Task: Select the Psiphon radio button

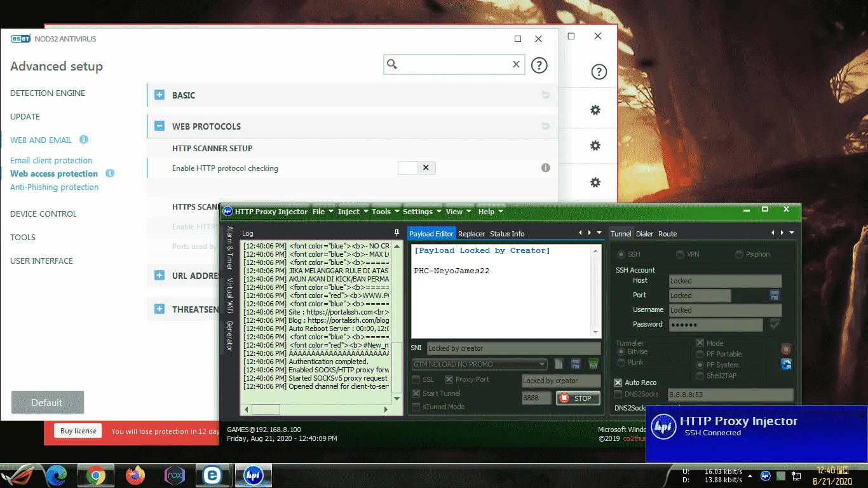Action: pos(739,254)
